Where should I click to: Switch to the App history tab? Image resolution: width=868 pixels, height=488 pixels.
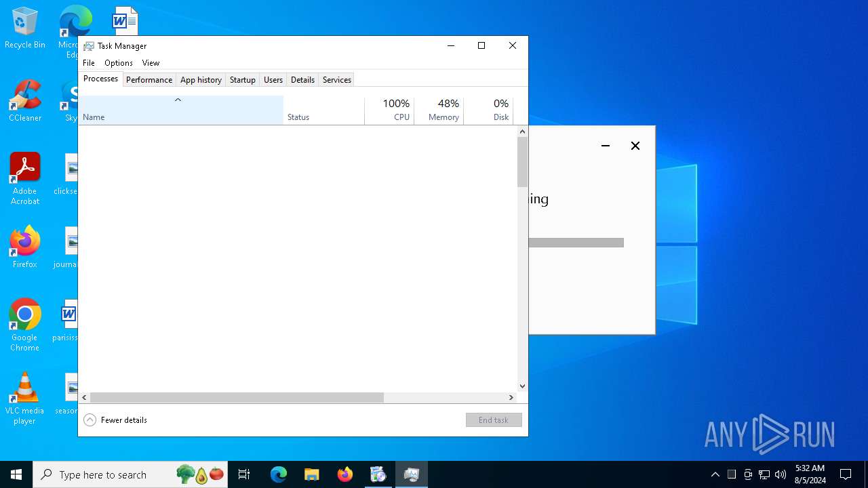coord(201,80)
